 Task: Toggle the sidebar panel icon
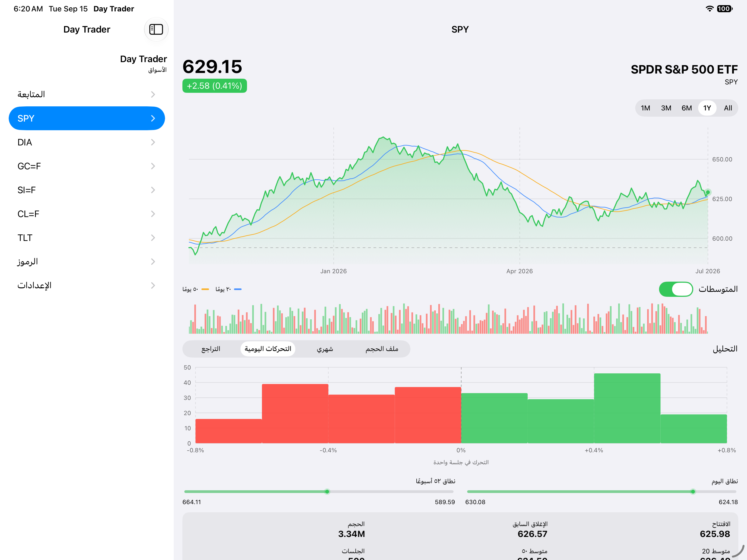click(156, 29)
